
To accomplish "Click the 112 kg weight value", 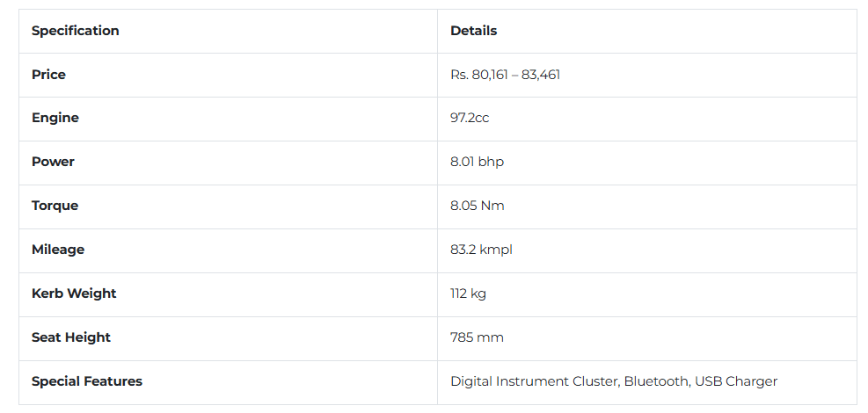I will pos(469,293).
